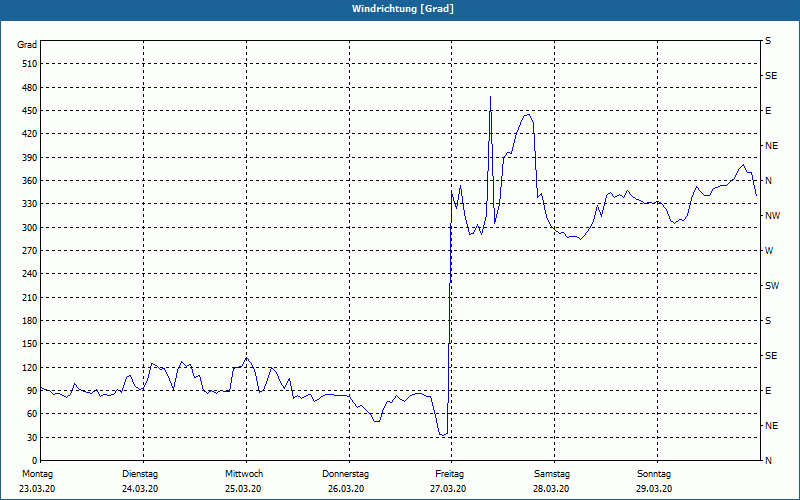The height and width of the screenshot is (500, 800).
Task: Select the 180 value on the degree axis
Action: pyautogui.click(x=30, y=321)
